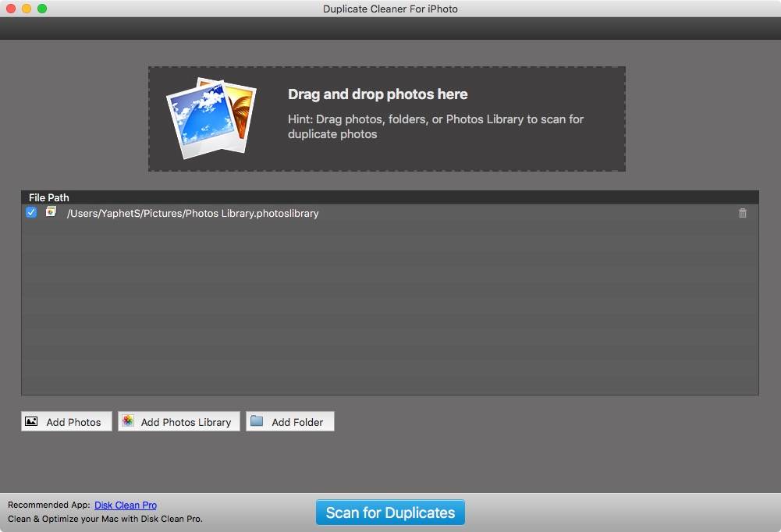This screenshot has height=532, width=781.
Task: Select the /Users/YaphetS/Pictures/Photos Library.photoslibrary path
Action: pyautogui.click(x=193, y=213)
